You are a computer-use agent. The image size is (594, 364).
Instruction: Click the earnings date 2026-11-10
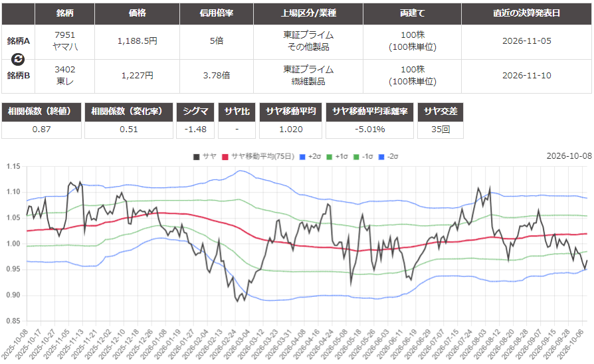(527, 75)
